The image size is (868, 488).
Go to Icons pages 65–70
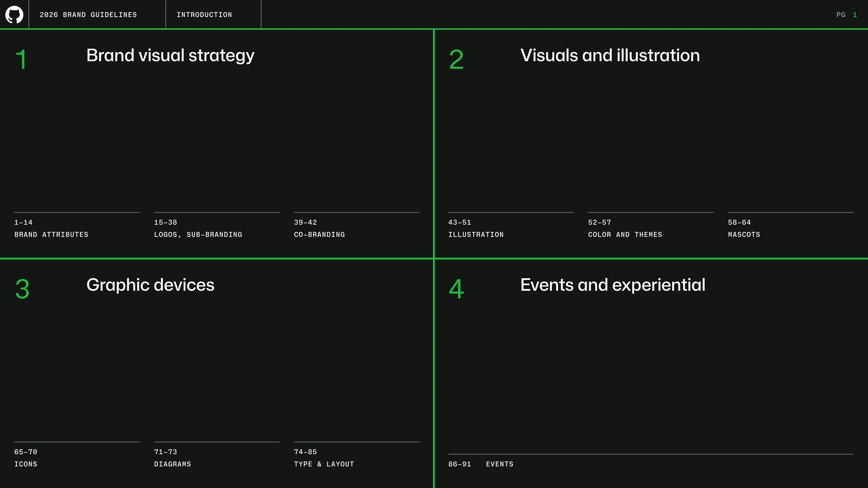[26, 458]
